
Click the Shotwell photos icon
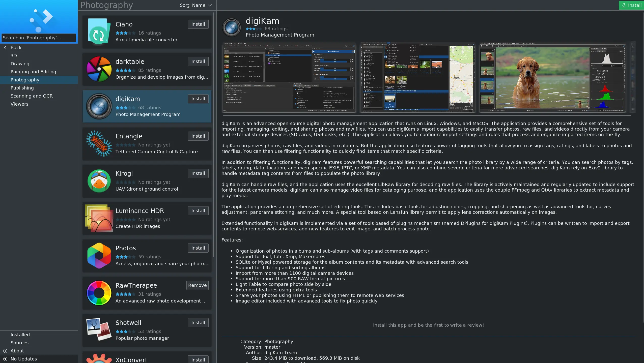click(x=99, y=330)
